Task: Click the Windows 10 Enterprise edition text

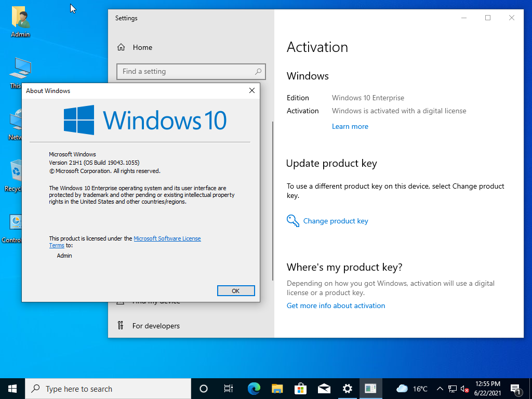Action: click(368, 98)
